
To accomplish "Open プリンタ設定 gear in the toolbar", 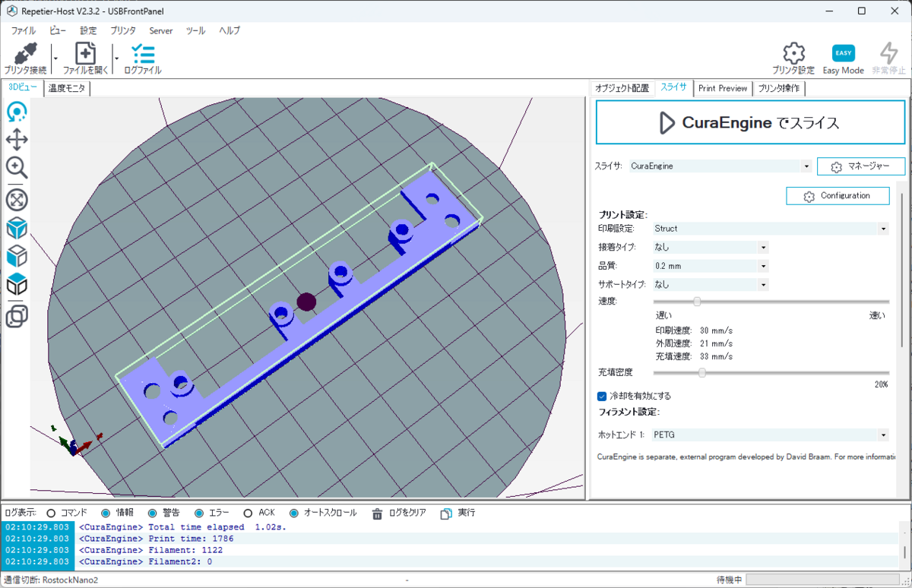I will pyautogui.click(x=793, y=53).
